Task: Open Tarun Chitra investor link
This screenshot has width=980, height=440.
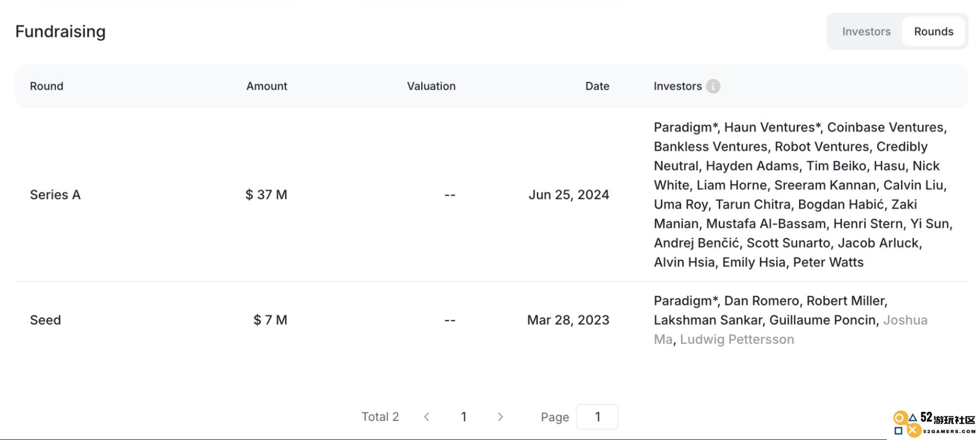Action: 753,204
